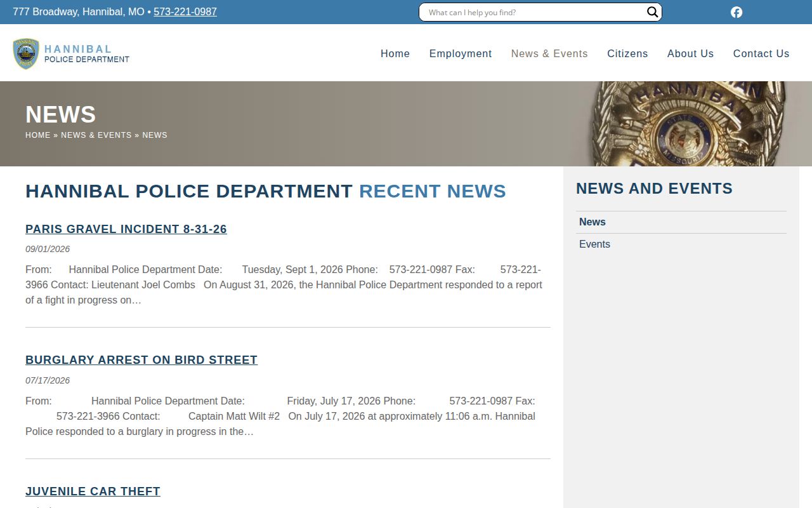The height and width of the screenshot is (508, 812).
Task: Open the Facebook icon link
Action: pyautogui.click(x=737, y=12)
